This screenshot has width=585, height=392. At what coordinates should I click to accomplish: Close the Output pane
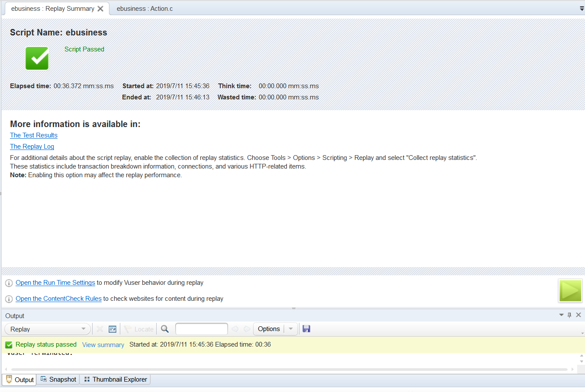click(x=579, y=315)
